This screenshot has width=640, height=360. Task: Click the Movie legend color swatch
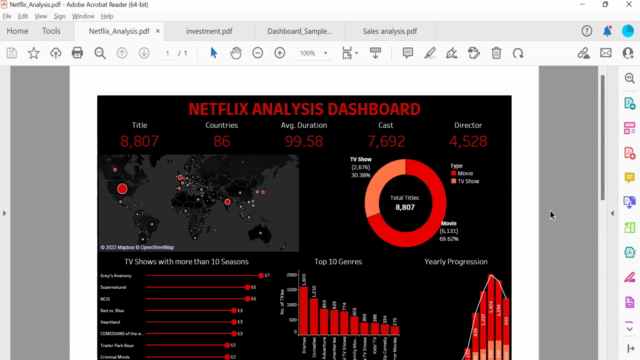[x=453, y=173]
